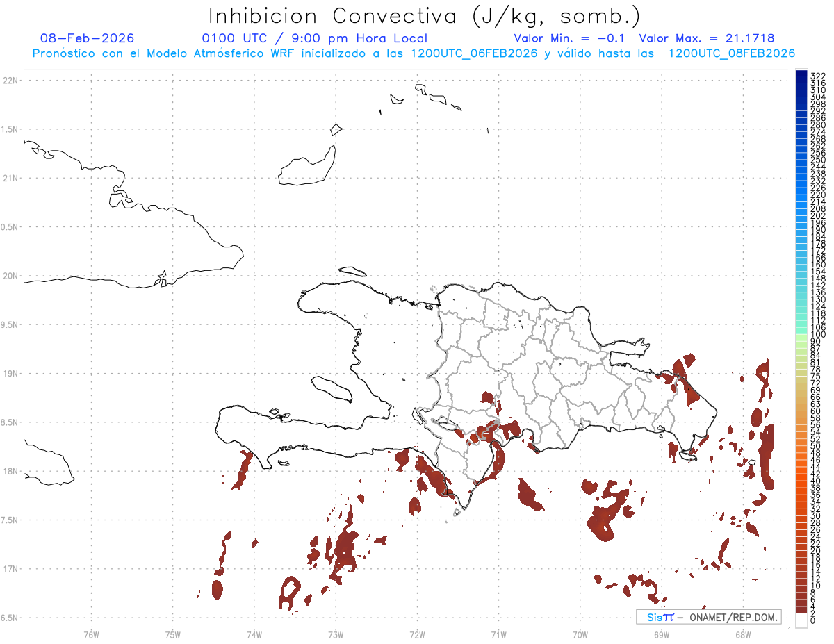Click the dark blue 322 colorbar swatch

click(x=801, y=74)
